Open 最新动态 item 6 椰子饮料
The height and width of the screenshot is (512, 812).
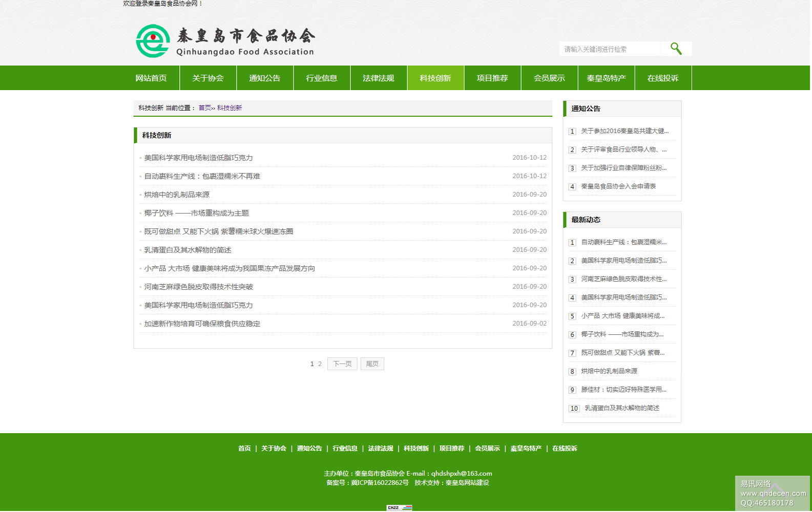[x=622, y=334]
